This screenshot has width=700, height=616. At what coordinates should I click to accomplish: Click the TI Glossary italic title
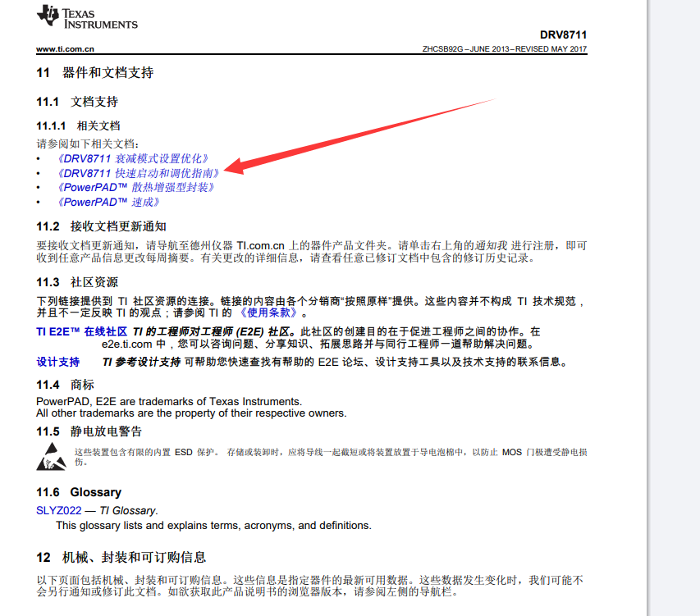[128, 510]
